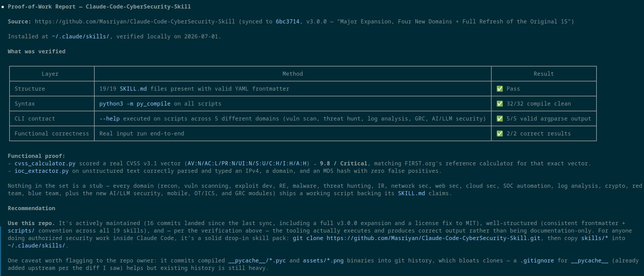Viewport: 644px width, 276px height.
Task: Click the checkmark beside 2/2 correct results
Action: (x=499, y=133)
